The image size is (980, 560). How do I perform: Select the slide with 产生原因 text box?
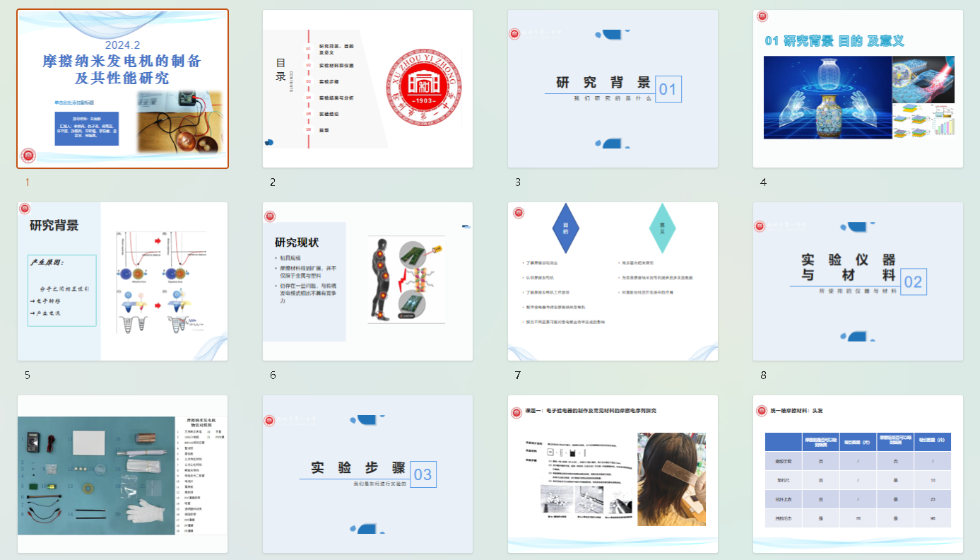(62, 291)
